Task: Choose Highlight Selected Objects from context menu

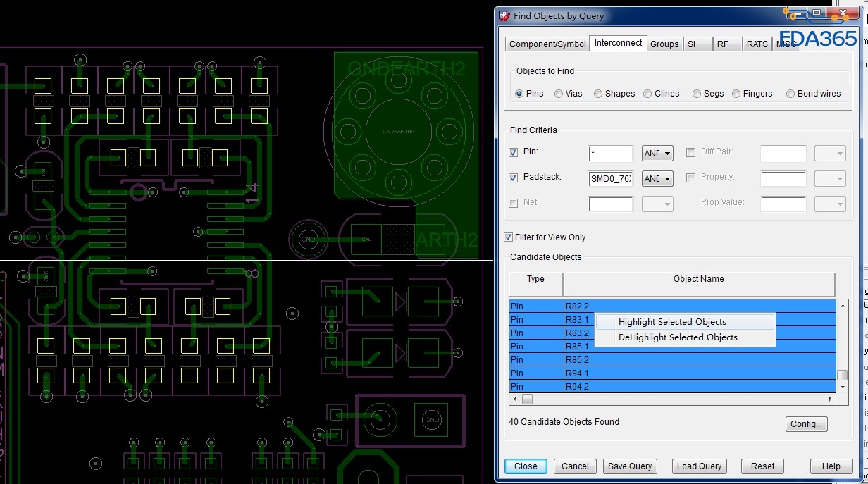Action: (672, 322)
